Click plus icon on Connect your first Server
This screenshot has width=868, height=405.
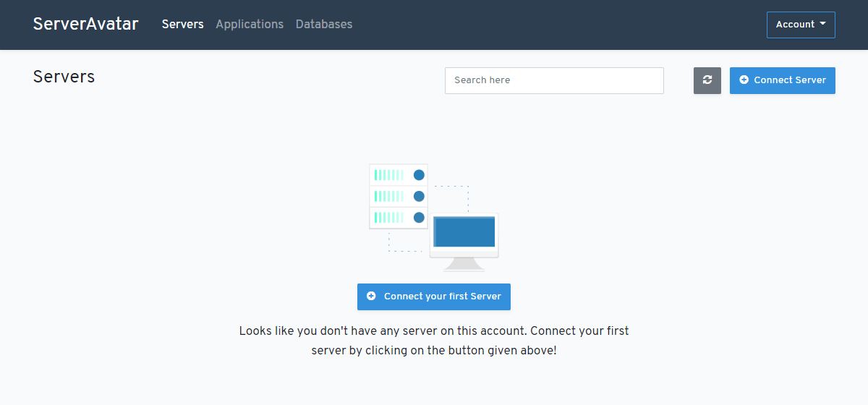point(371,297)
